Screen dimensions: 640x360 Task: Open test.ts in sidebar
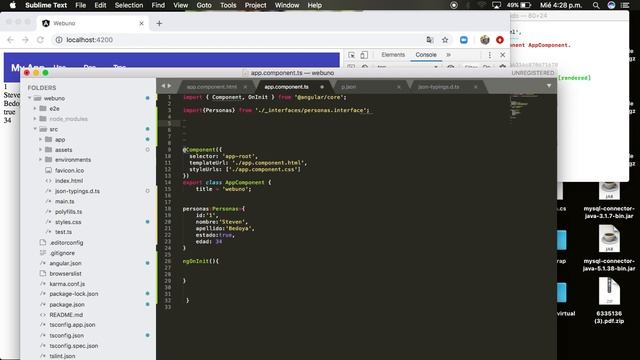pyautogui.click(x=63, y=232)
